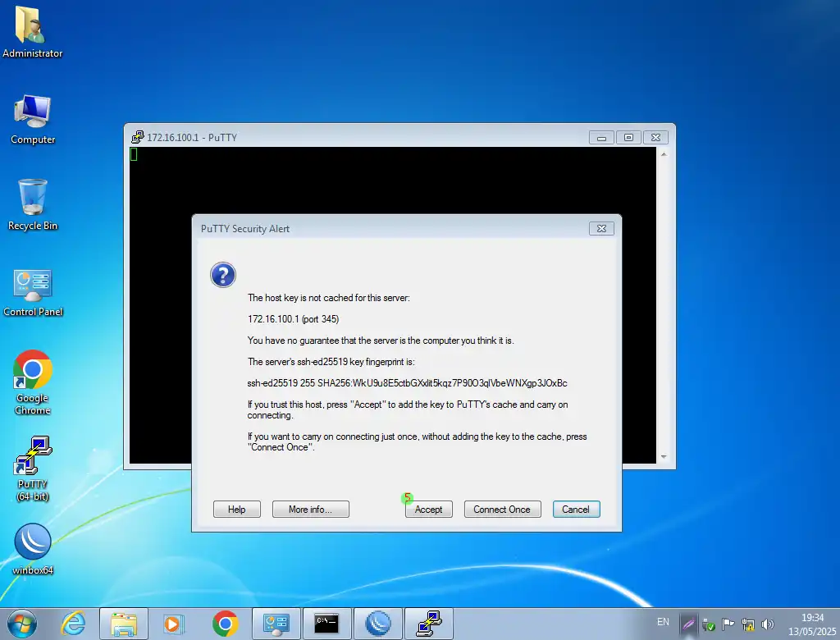Image resolution: width=840 pixels, height=640 pixels.
Task: Click the Accept button in Security Alert
Action: pos(428,510)
